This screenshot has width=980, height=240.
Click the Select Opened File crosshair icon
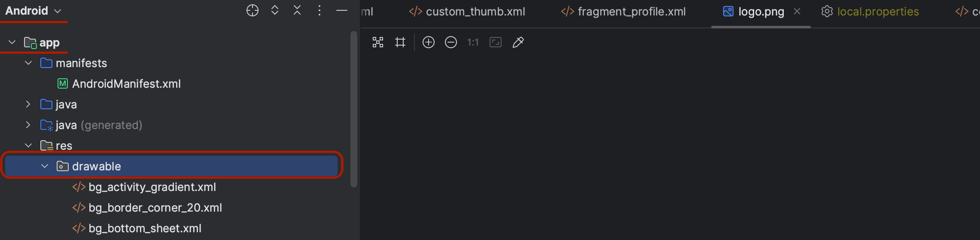click(x=253, y=11)
